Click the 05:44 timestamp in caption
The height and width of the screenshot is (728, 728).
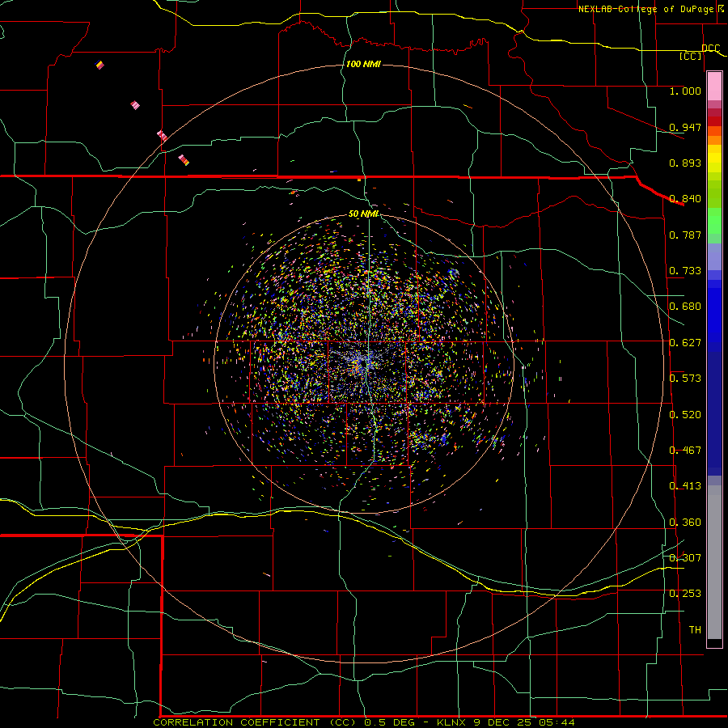(557, 722)
